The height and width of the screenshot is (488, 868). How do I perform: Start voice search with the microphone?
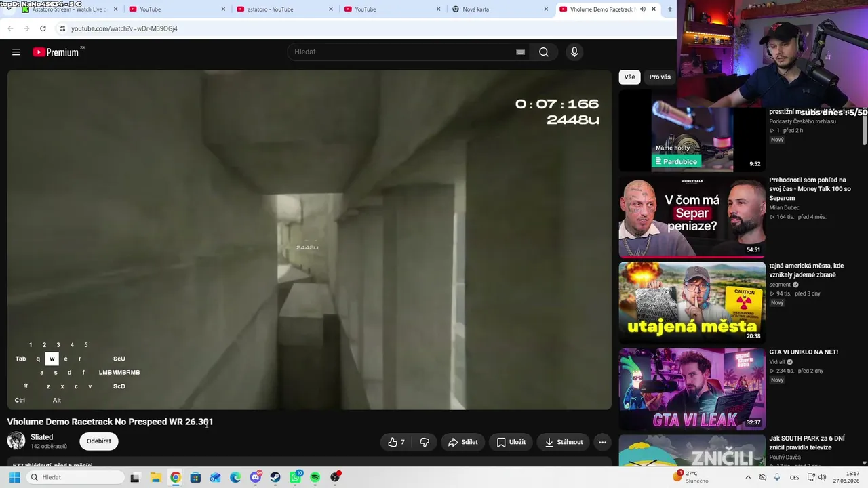pyautogui.click(x=574, y=52)
